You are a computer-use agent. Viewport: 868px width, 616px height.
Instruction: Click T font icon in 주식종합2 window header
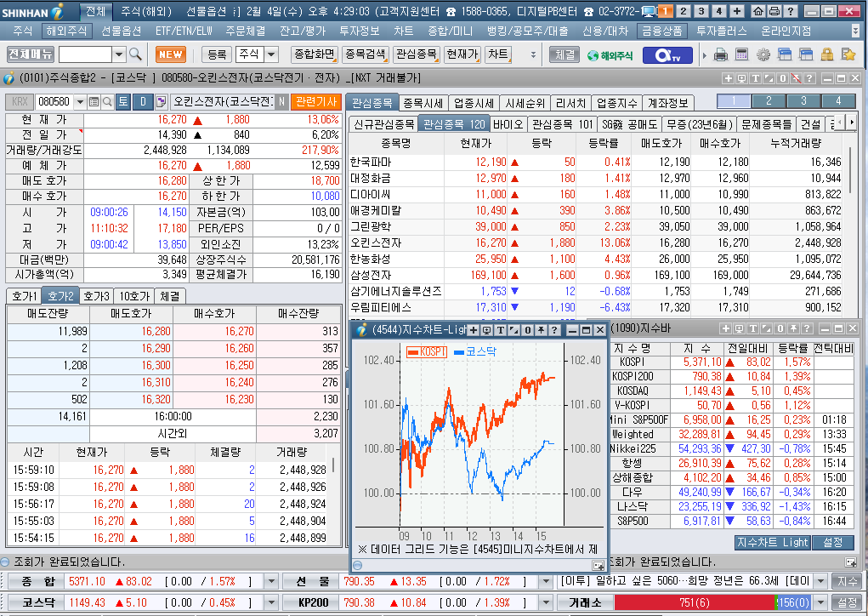click(755, 78)
